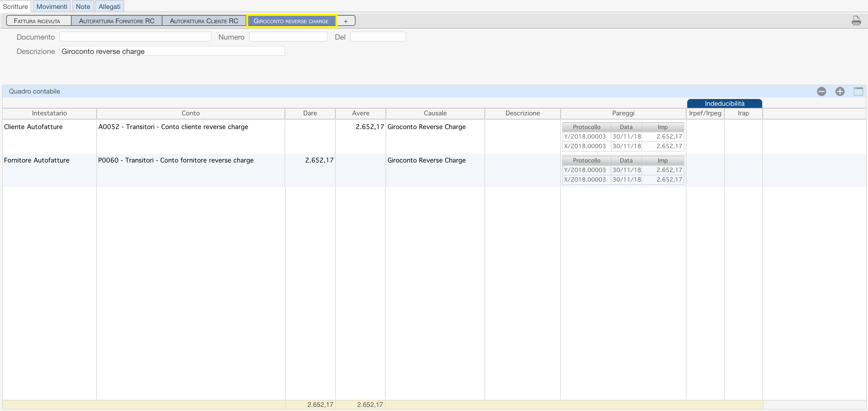Viewport: 868px width, 411px height.
Task: Remove row with minus icon in Quadro contabile
Action: [x=822, y=91]
